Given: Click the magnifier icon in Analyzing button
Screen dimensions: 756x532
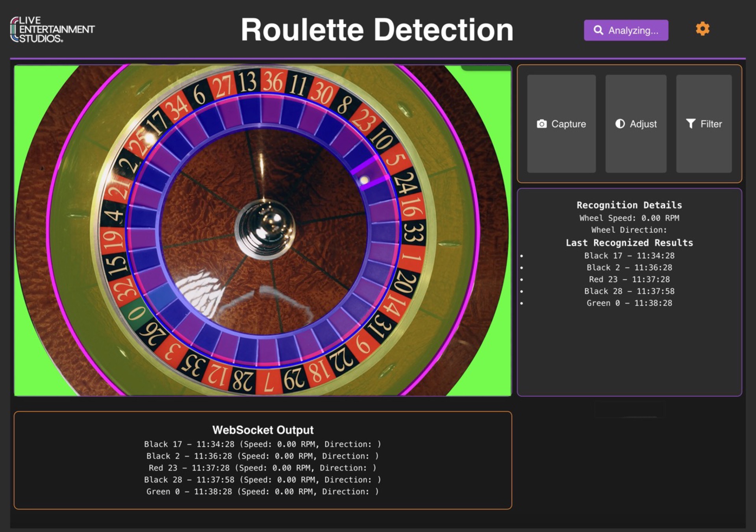Looking at the screenshot, I should coord(598,30).
